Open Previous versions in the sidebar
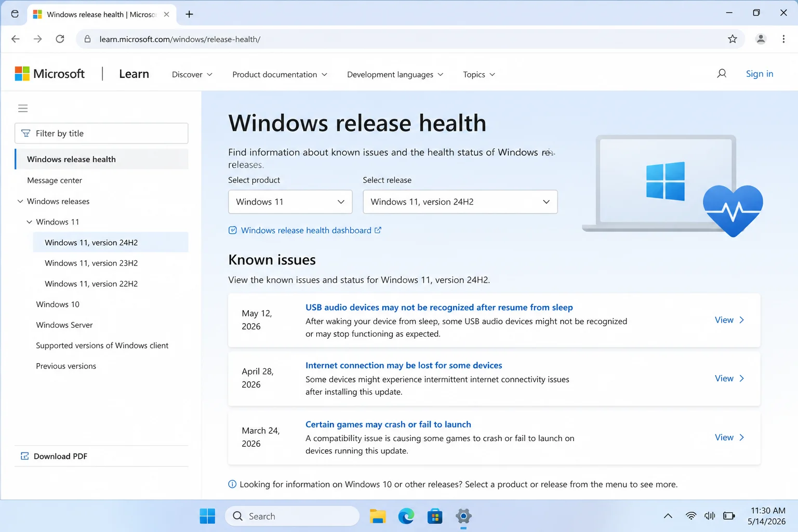Viewport: 798px width, 532px height. coord(66,366)
